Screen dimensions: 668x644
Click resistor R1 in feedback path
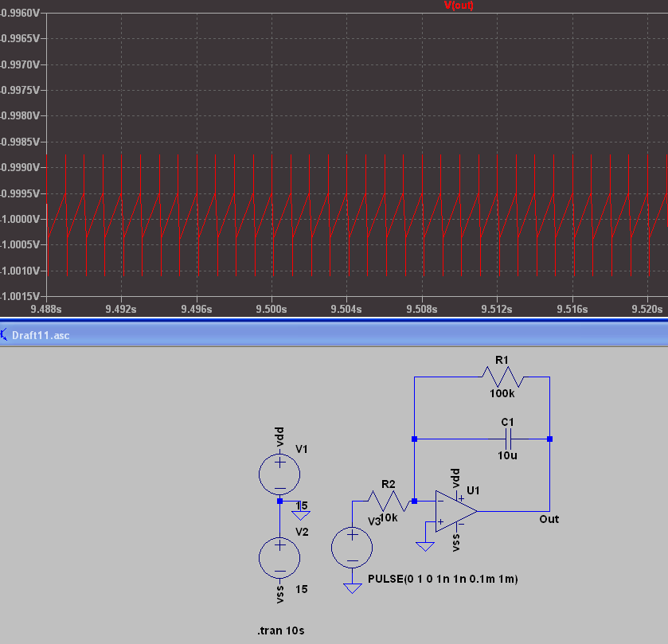[x=502, y=377]
